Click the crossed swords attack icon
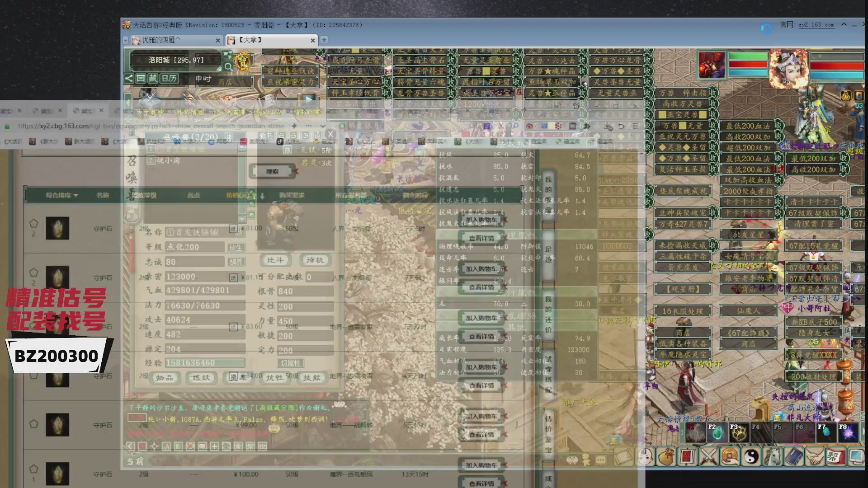Image resolution: width=868 pixels, height=488 pixels. click(708, 457)
